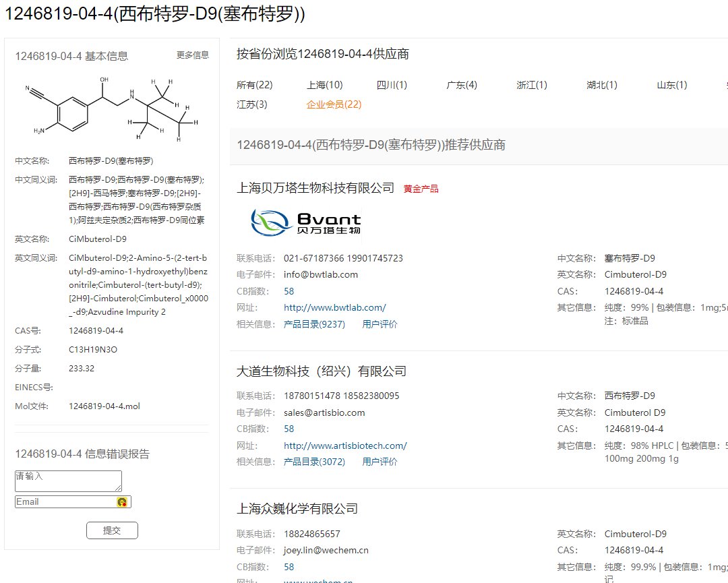Click the 黄金产品 badge
Image resolution: width=728 pixels, height=583 pixels.
421,189
